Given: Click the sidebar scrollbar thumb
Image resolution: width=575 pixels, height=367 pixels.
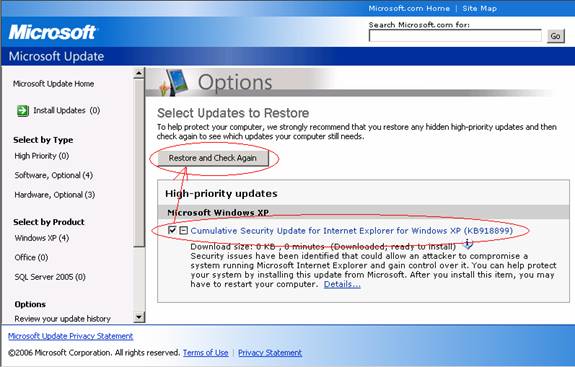Looking at the screenshot, I should [139, 162].
